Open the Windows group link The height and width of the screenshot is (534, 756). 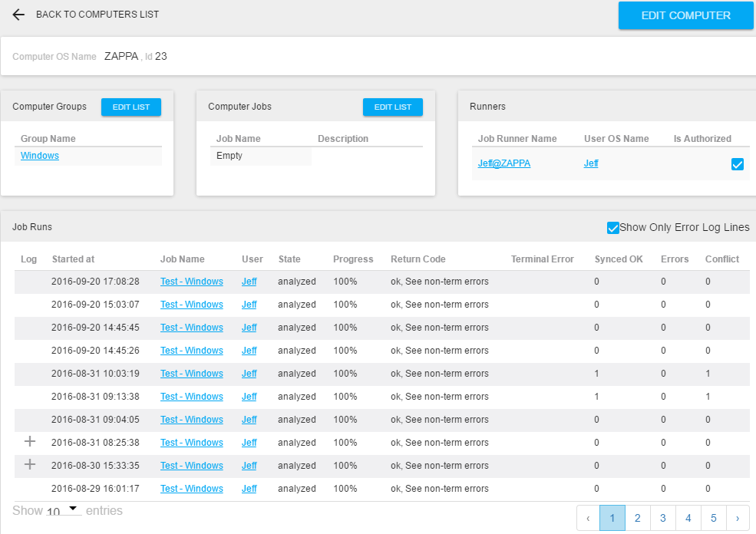(40, 156)
